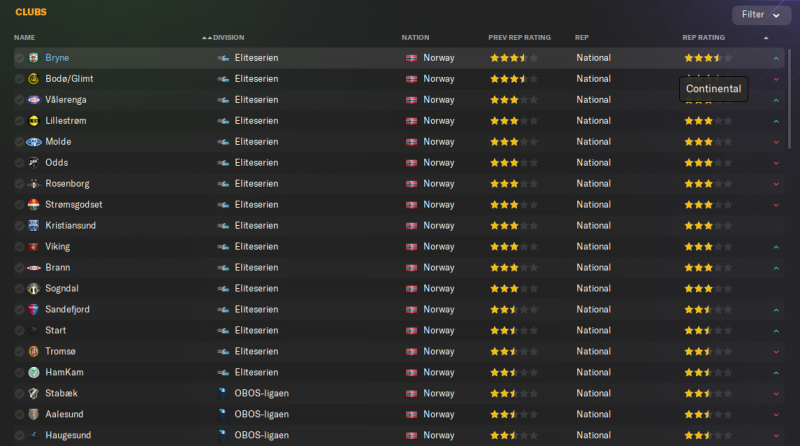Sort the table by Prev Rep Rating header
Viewport: 800px width, 446px height.
[x=518, y=38]
